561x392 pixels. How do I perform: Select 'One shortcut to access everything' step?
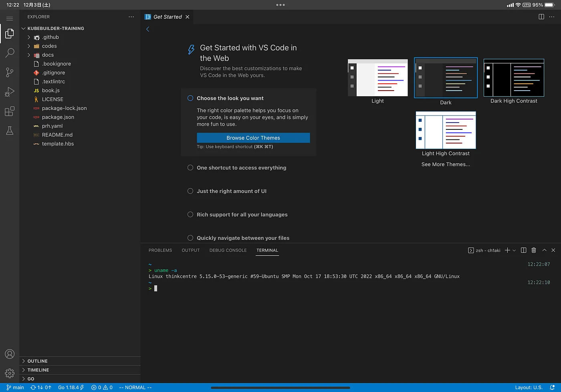click(x=241, y=168)
